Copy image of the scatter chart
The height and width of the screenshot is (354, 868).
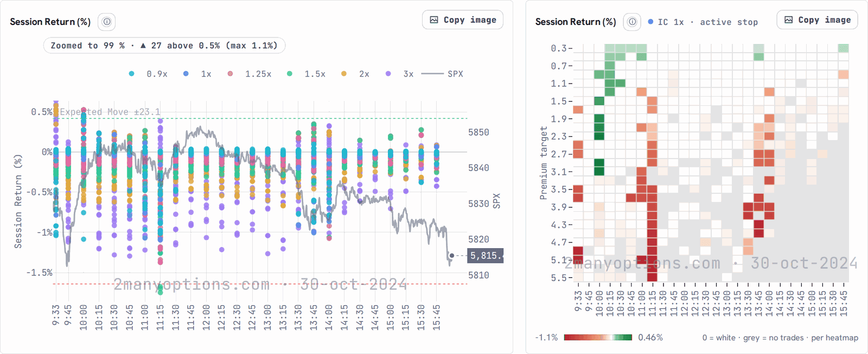click(x=463, y=20)
